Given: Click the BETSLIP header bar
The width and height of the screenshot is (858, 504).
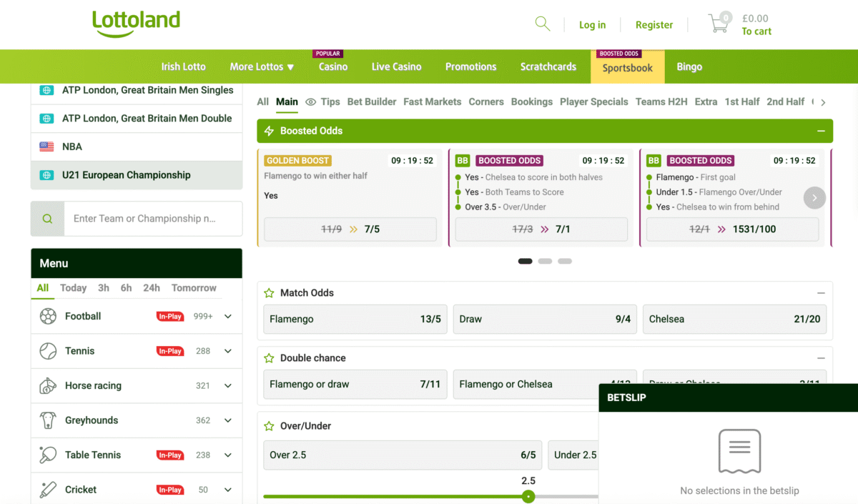Looking at the screenshot, I should click(x=728, y=397).
